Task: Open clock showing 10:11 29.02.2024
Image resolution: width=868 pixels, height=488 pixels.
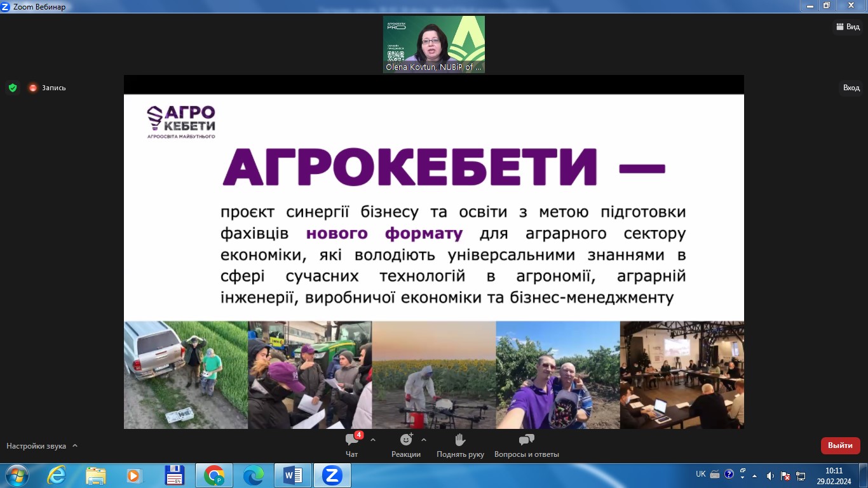Action: click(834, 475)
